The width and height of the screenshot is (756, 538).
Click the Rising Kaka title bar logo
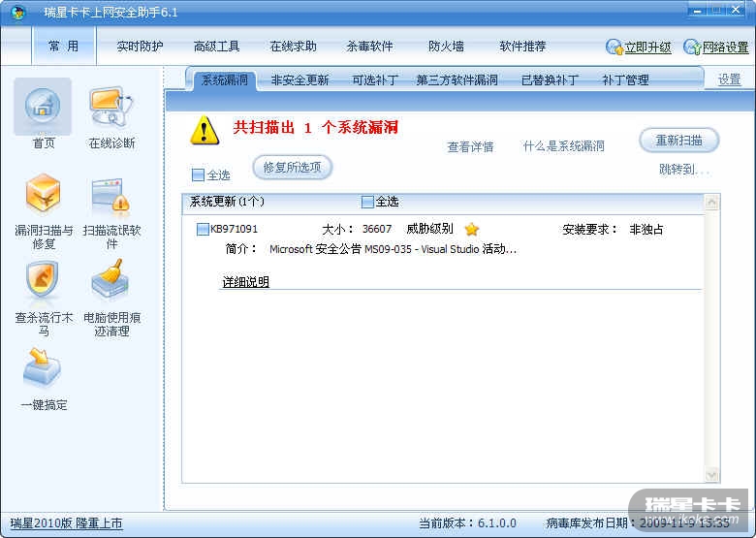tap(18, 12)
